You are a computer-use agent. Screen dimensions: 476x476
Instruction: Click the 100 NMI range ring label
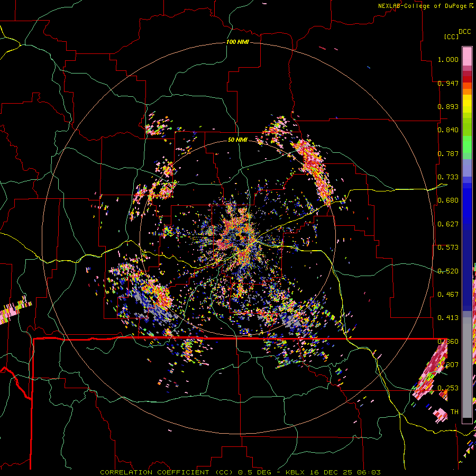237,42
